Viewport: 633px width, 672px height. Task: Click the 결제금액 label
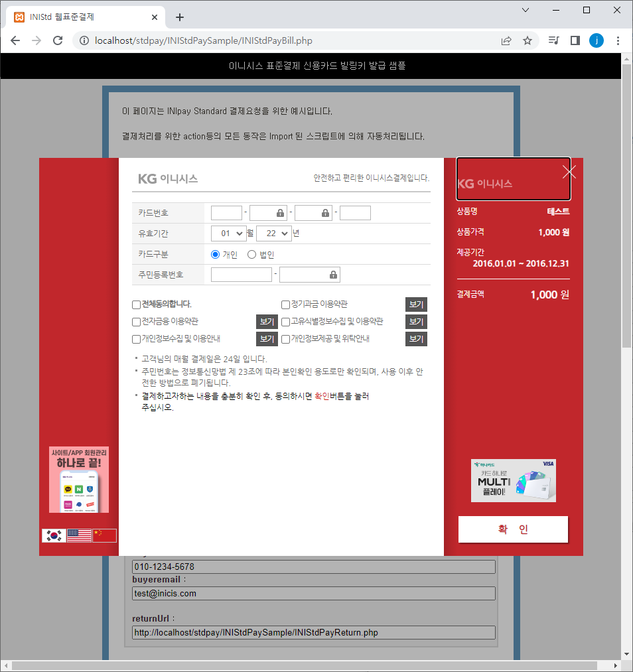(x=470, y=295)
